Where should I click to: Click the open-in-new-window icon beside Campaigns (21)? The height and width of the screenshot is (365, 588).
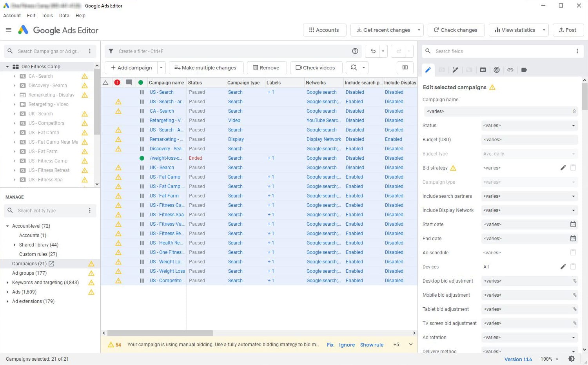[x=51, y=264]
